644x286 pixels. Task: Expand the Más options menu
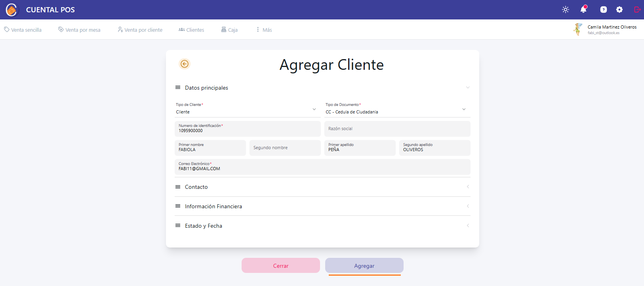pyautogui.click(x=264, y=30)
